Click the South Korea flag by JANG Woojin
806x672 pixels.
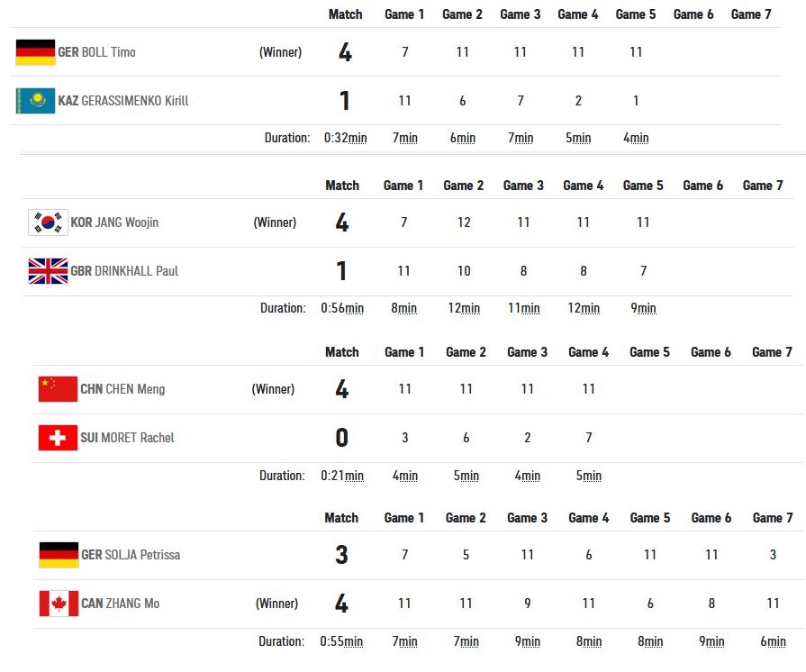[48, 222]
